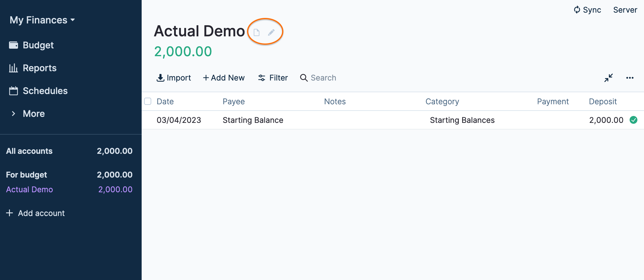Open Budget in the sidebar

coord(38,45)
